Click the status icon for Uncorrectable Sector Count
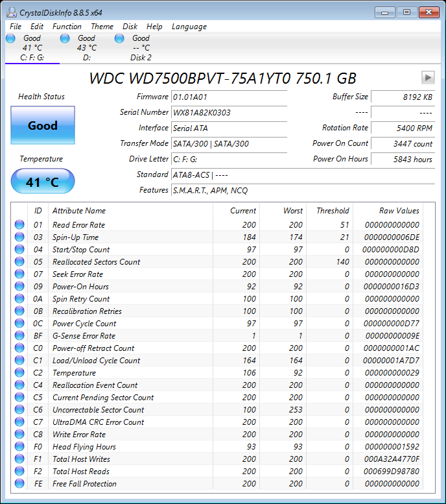This screenshot has width=446, height=504. (x=19, y=409)
